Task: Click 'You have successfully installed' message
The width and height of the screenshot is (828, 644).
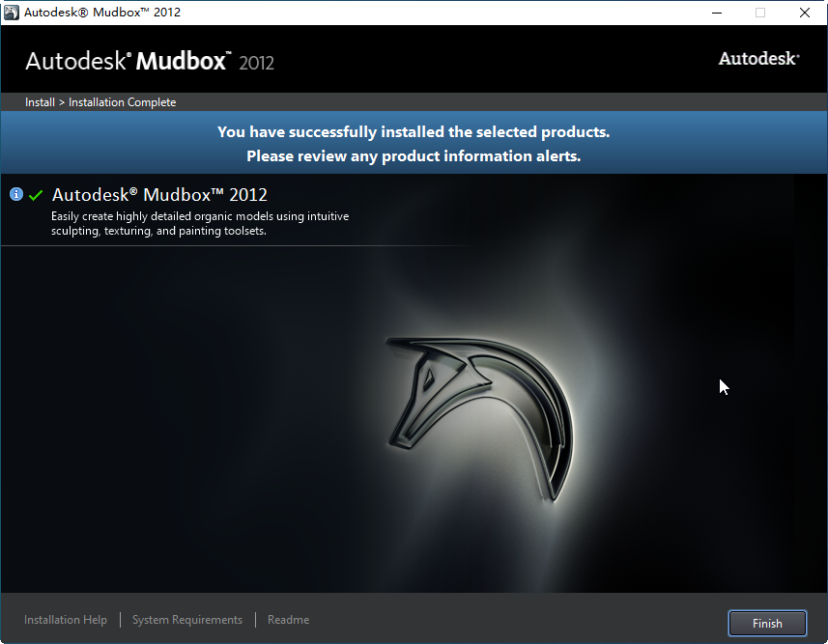Action: click(414, 131)
